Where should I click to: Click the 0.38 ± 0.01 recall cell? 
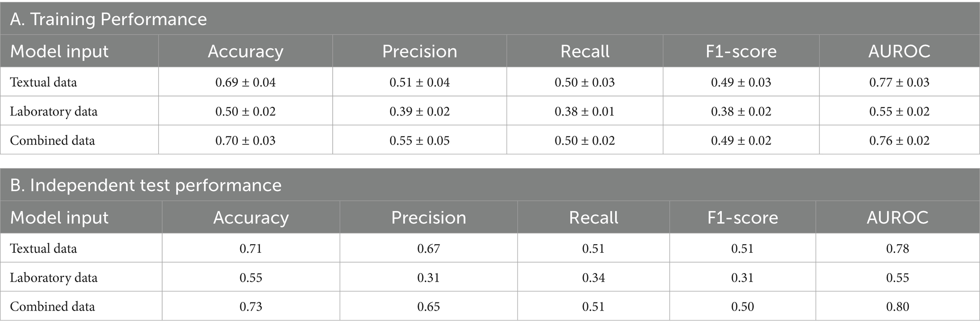(x=585, y=112)
